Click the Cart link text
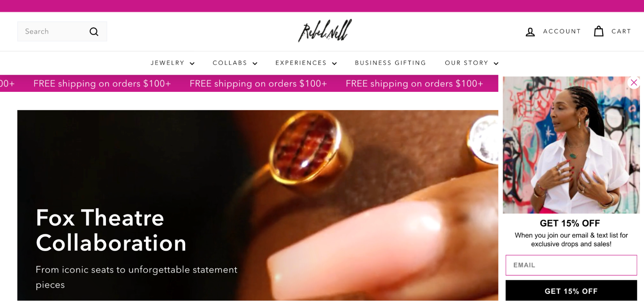Image resolution: width=644 pixels, height=301 pixels. coord(621,31)
